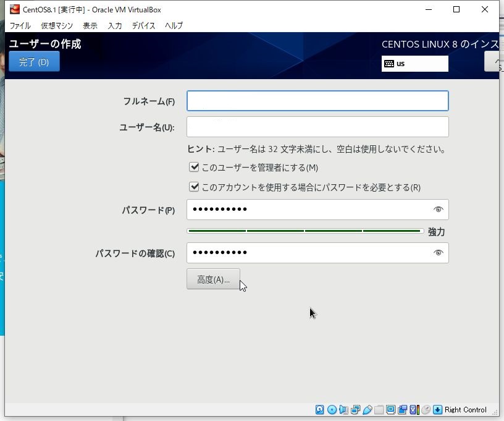The image size is (504, 421).
Task: Minimize the VirtualBox window
Action: (428, 9)
